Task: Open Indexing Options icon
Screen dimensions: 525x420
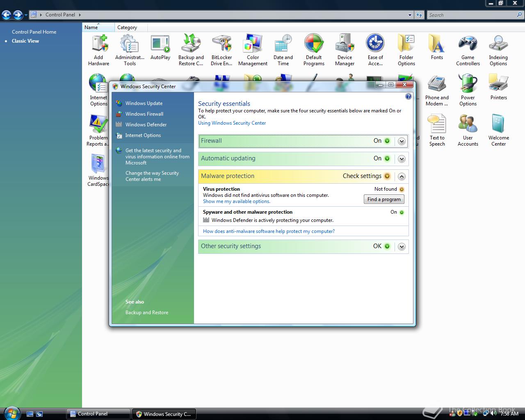Action: point(498,50)
